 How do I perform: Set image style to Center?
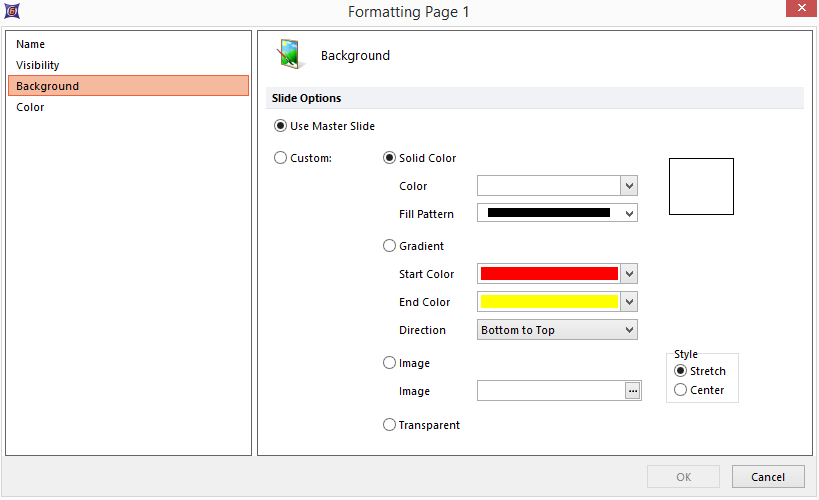[681, 390]
